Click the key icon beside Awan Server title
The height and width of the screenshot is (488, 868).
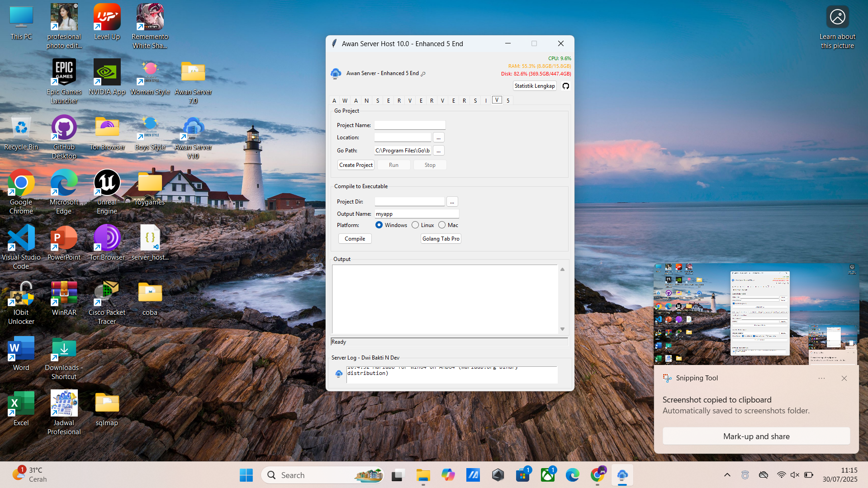pos(423,74)
